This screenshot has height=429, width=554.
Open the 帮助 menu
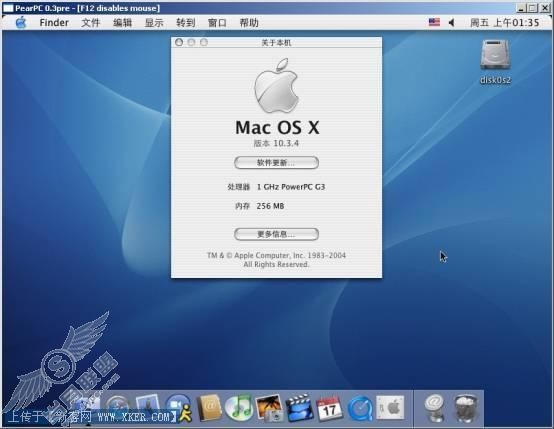[x=249, y=23]
